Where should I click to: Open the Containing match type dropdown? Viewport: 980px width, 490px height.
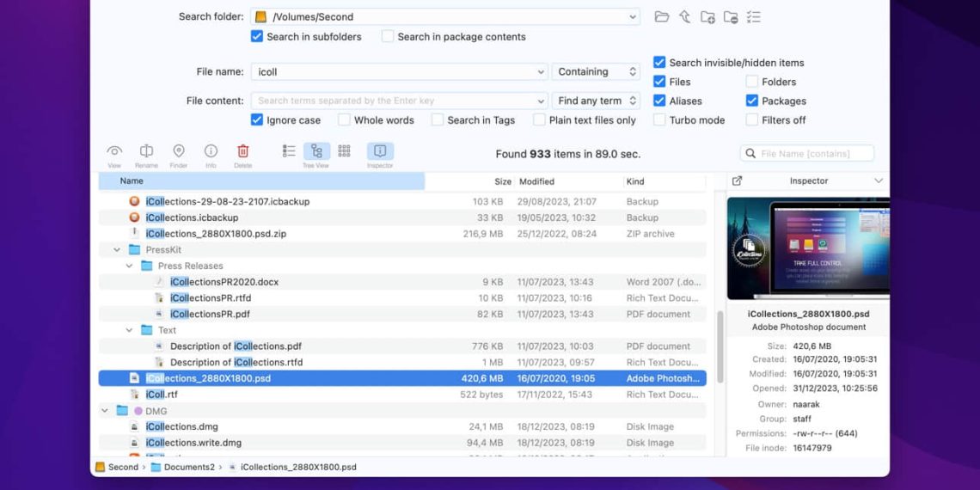[596, 72]
